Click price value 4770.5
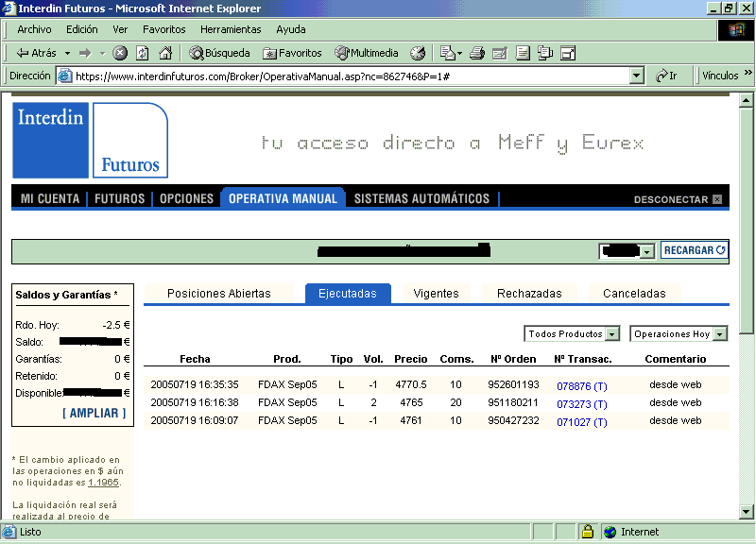 pyautogui.click(x=411, y=384)
